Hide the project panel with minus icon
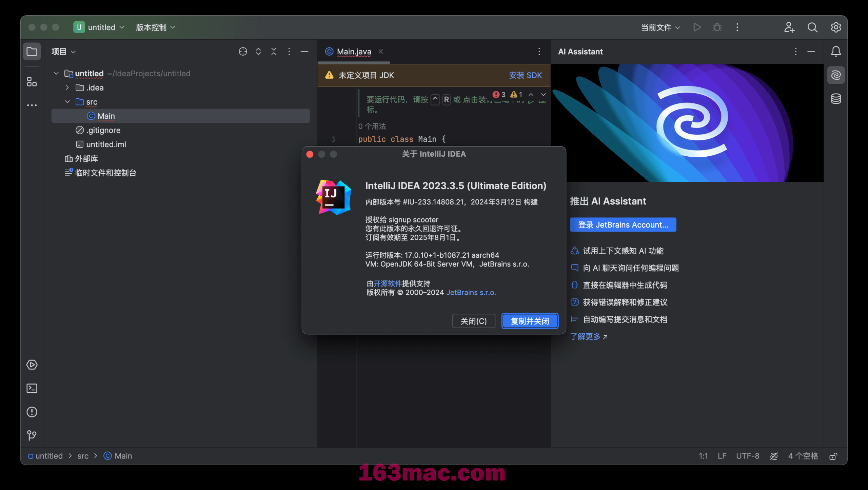 click(304, 52)
